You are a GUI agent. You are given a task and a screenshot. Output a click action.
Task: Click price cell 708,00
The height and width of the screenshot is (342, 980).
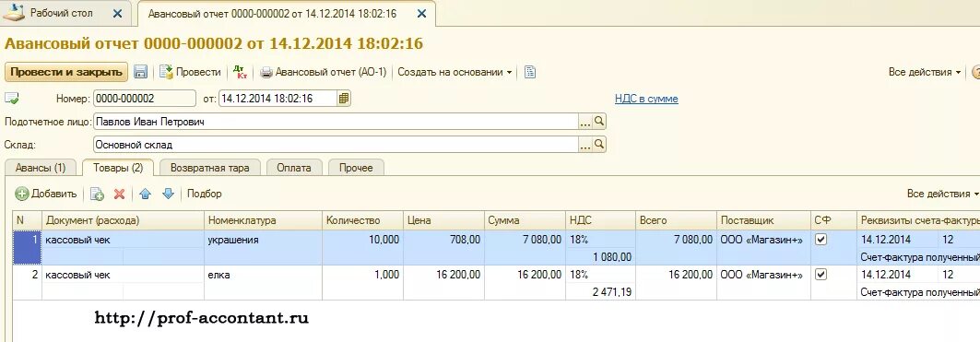tap(443, 240)
